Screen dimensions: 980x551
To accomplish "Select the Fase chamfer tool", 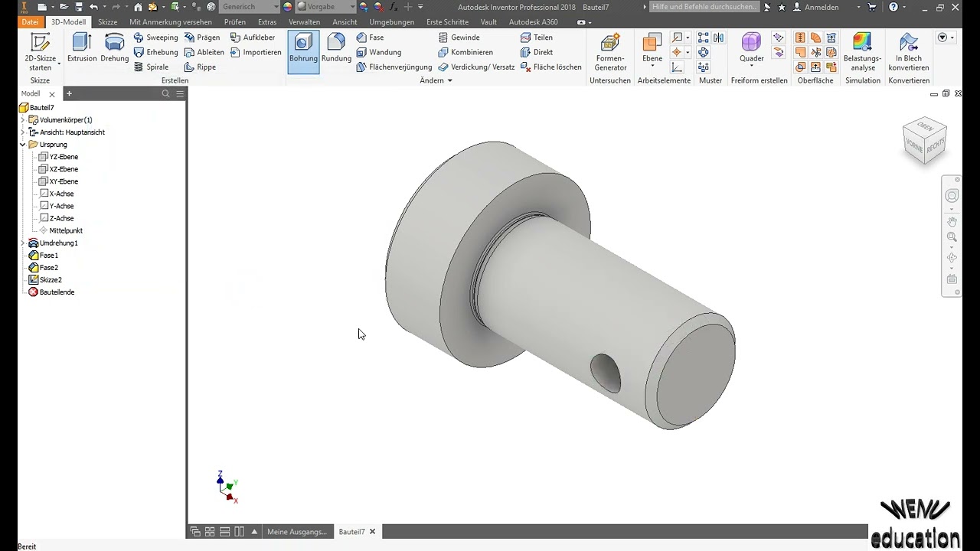I will tap(371, 37).
